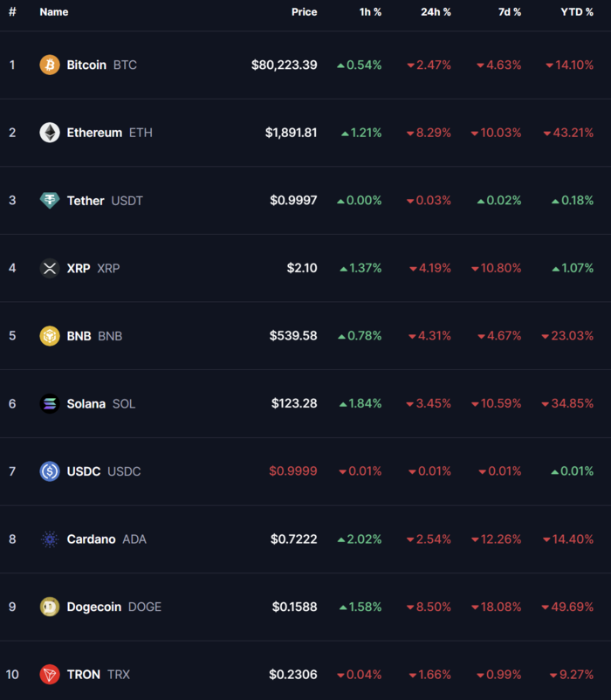Screen dimensions: 611x700
Task: Select the Ethereum price $1,891.81
Action: [291, 133]
